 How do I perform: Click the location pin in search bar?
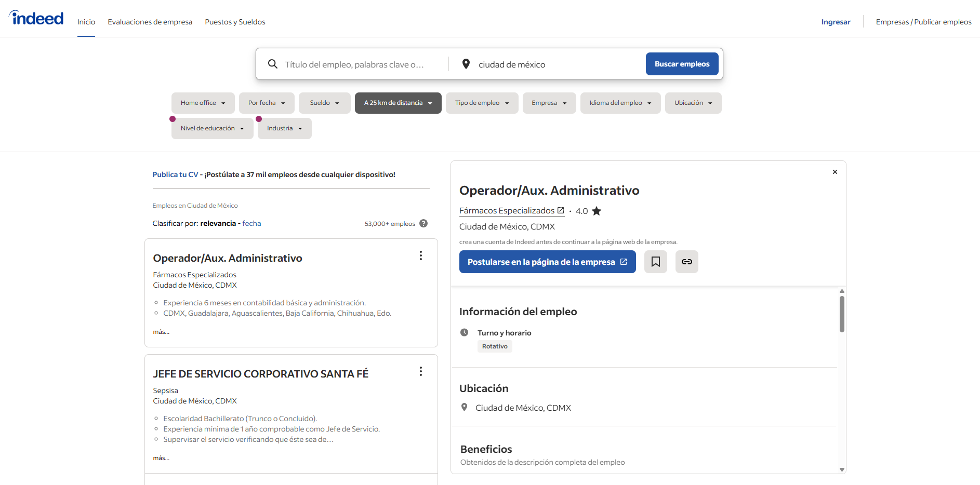(x=466, y=64)
